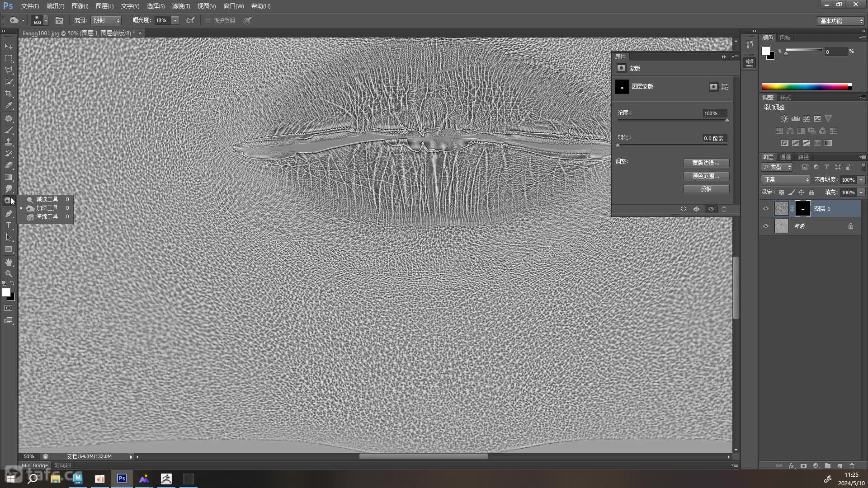Load selection from mask icon
Screen dimensions: 868x488
click(x=684, y=209)
